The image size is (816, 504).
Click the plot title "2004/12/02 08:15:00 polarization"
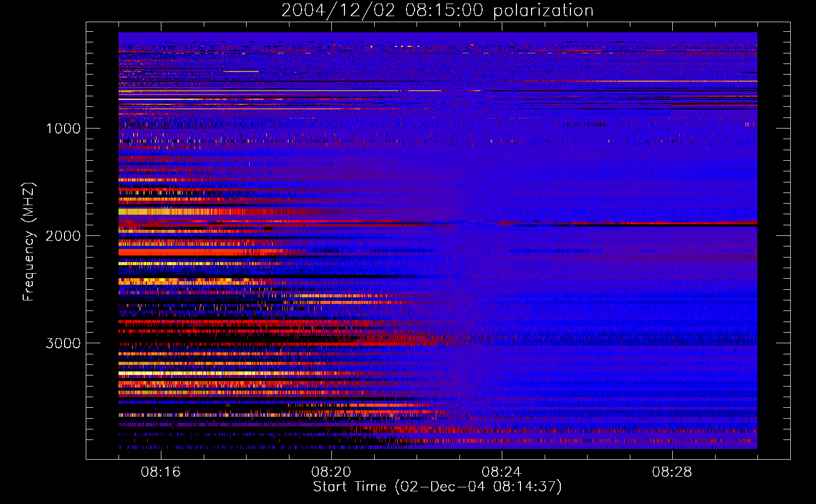437,11
